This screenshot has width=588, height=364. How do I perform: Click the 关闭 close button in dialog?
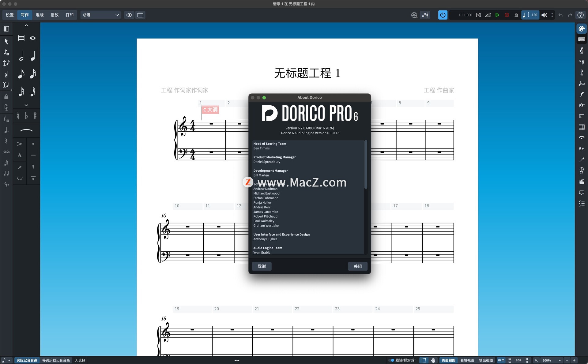(x=357, y=266)
